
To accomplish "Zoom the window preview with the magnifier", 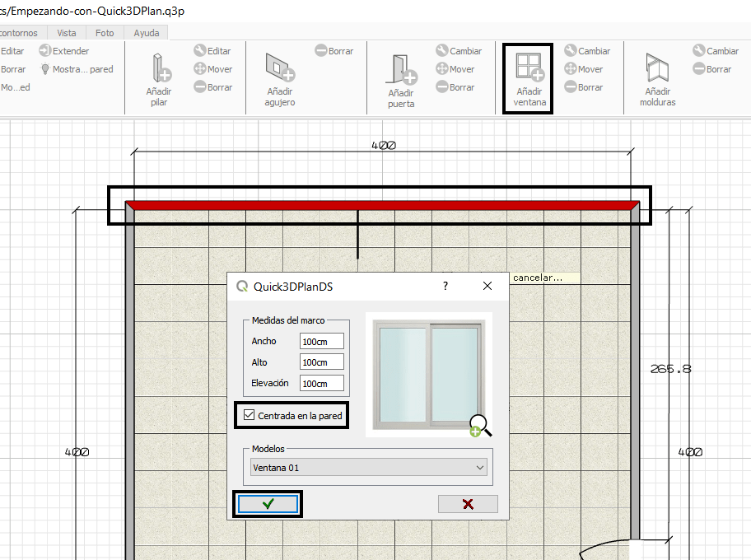I will 480,426.
